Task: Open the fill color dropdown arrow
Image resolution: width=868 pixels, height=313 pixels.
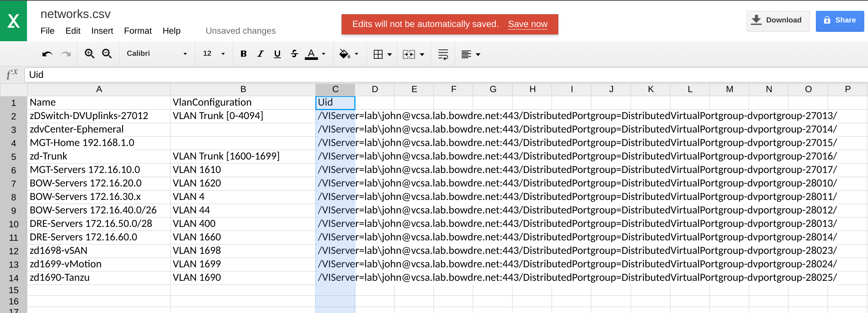Action: tap(357, 54)
